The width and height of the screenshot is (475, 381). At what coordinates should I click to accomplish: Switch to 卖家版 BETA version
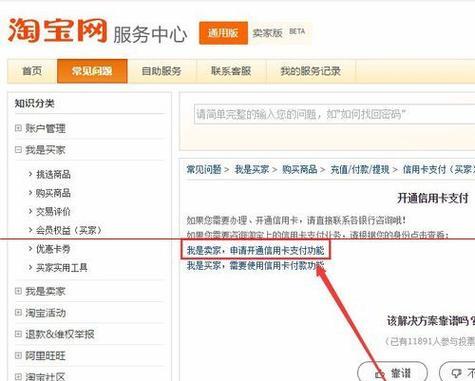(x=279, y=32)
